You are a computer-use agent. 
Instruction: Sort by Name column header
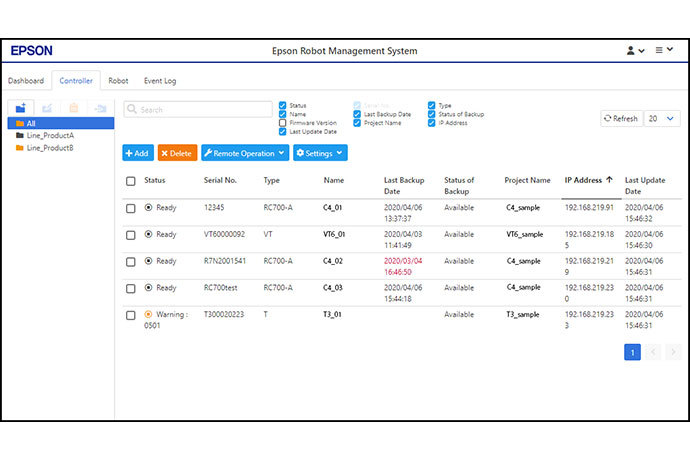(x=334, y=180)
